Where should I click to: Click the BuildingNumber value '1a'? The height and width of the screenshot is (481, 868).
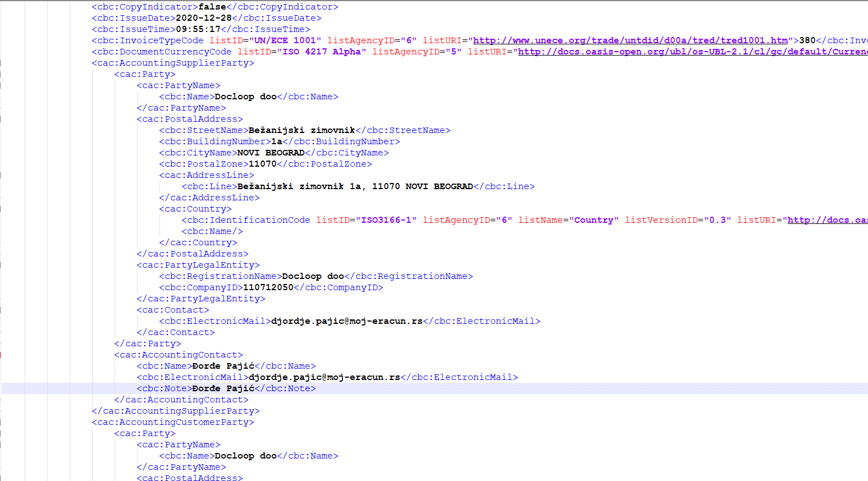pos(277,141)
